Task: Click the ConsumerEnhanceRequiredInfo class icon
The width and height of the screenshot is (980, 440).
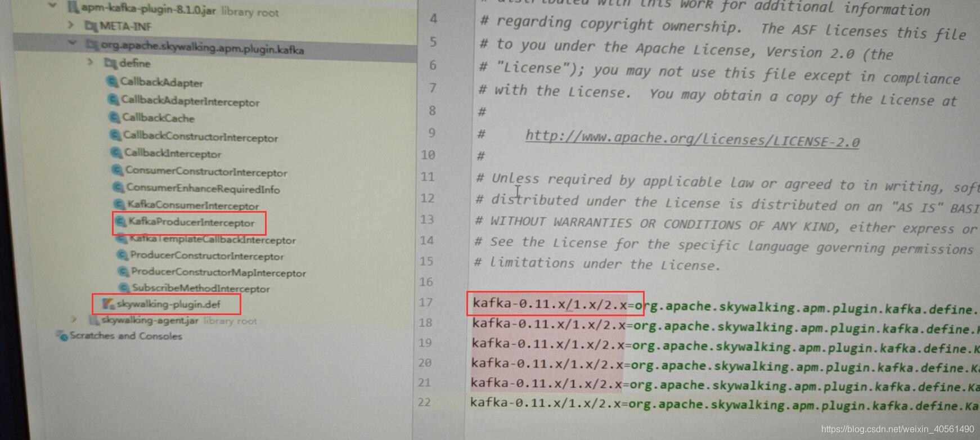Action: pos(119,187)
